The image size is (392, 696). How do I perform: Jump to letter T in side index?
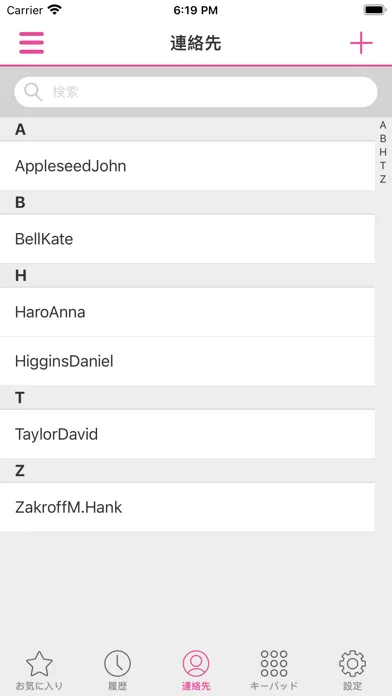(x=383, y=166)
